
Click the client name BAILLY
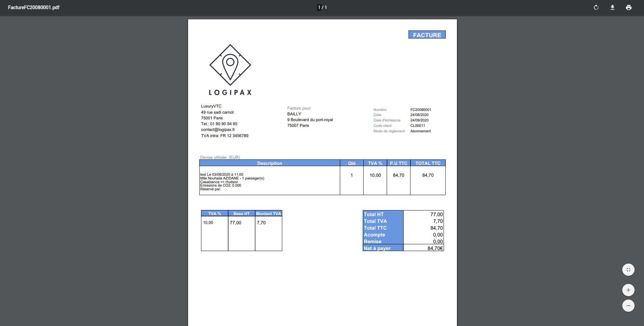coord(294,114)
